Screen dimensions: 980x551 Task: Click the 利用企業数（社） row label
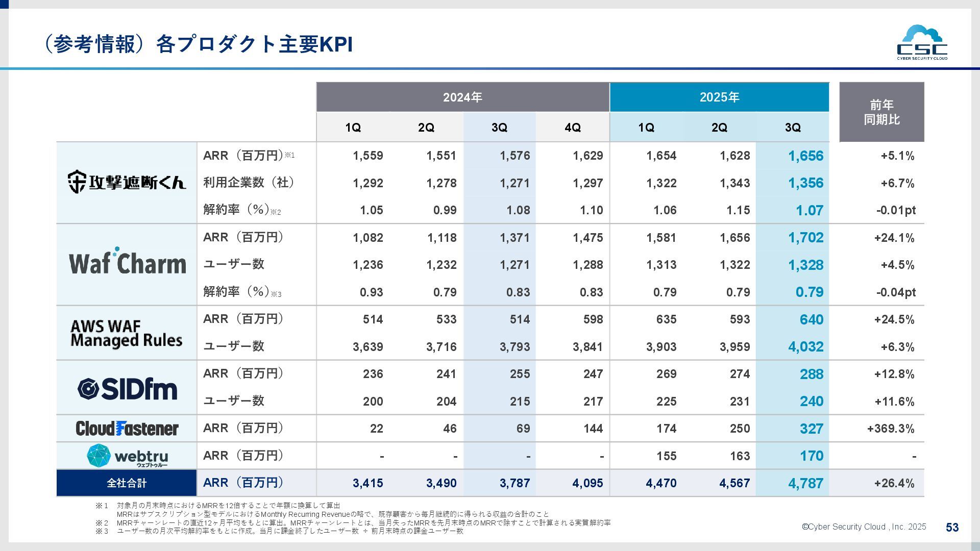[249, 183]
